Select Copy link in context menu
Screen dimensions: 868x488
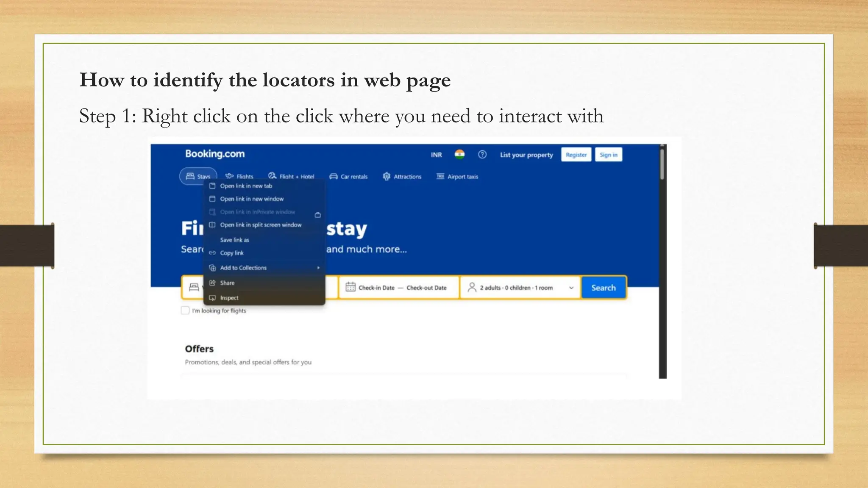232,253
